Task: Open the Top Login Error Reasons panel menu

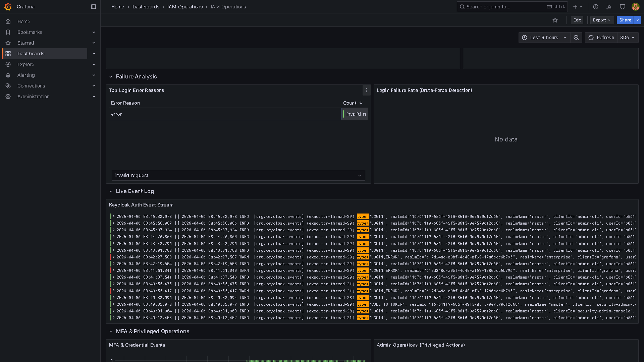Action: point(366,90)
